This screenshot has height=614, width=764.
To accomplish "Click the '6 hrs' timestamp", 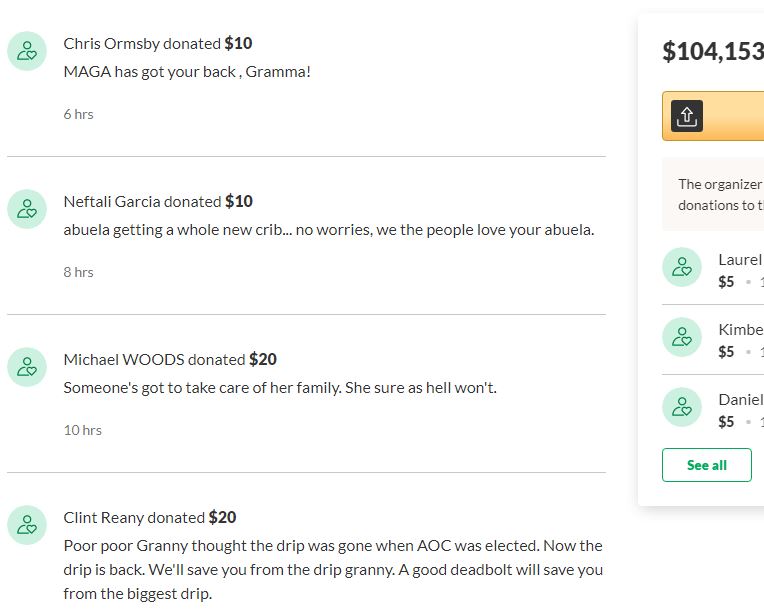I will pyautogui.click(x=78, y=114).
